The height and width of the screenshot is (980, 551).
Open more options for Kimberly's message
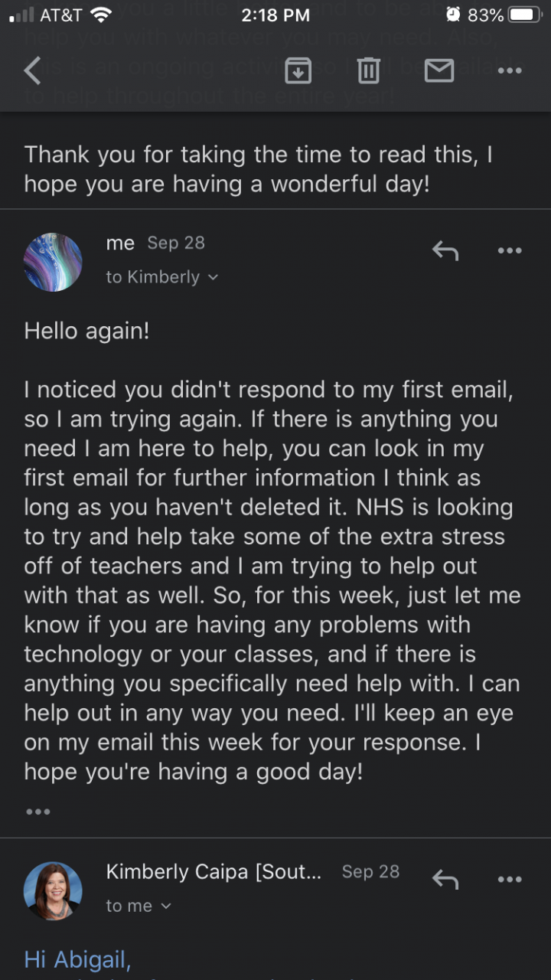coord(509,879)
